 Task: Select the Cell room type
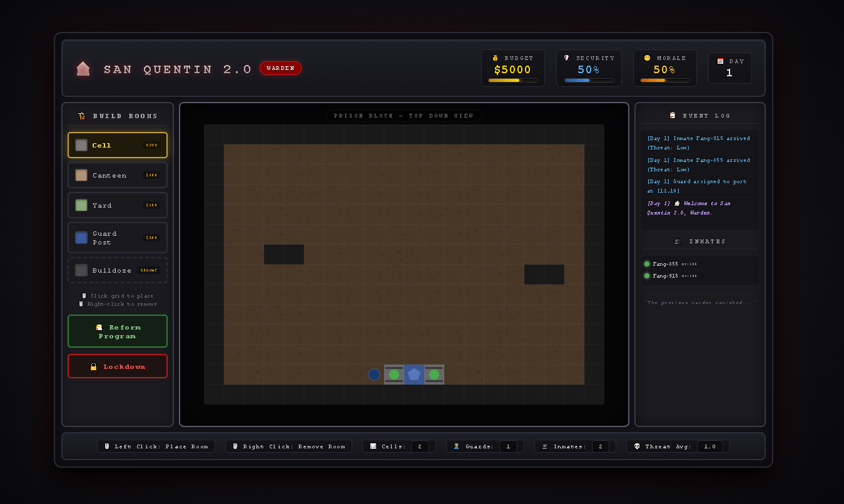click(x=118, y=145)
